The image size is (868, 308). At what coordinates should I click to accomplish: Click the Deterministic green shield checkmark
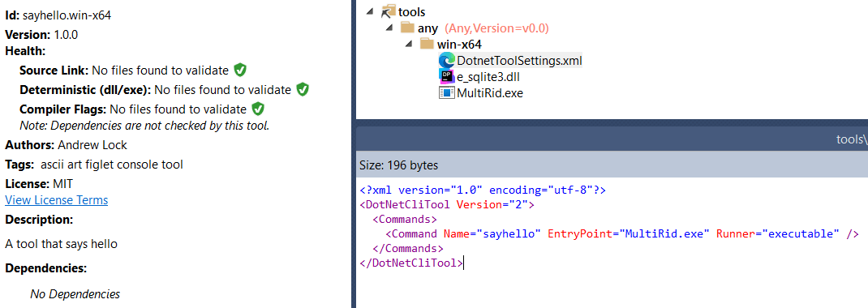click(303, 90)
